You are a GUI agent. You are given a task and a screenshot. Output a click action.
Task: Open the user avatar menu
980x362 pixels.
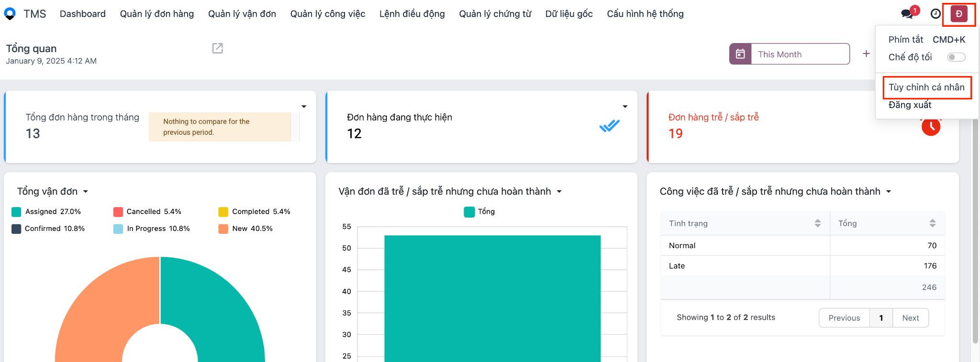pyautogui.click(x=959, y=14)
